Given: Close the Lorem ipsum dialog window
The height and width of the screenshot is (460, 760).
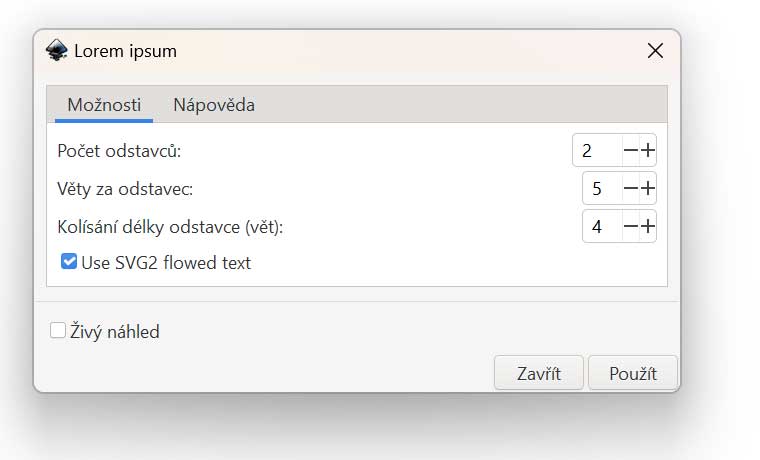Looking at the screenshot, I should (655, 51).
